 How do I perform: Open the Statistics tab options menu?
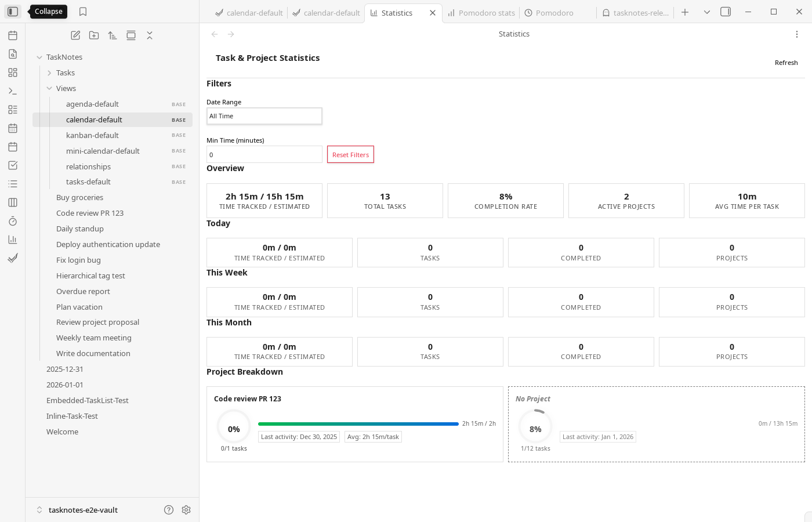coord(797,34)
